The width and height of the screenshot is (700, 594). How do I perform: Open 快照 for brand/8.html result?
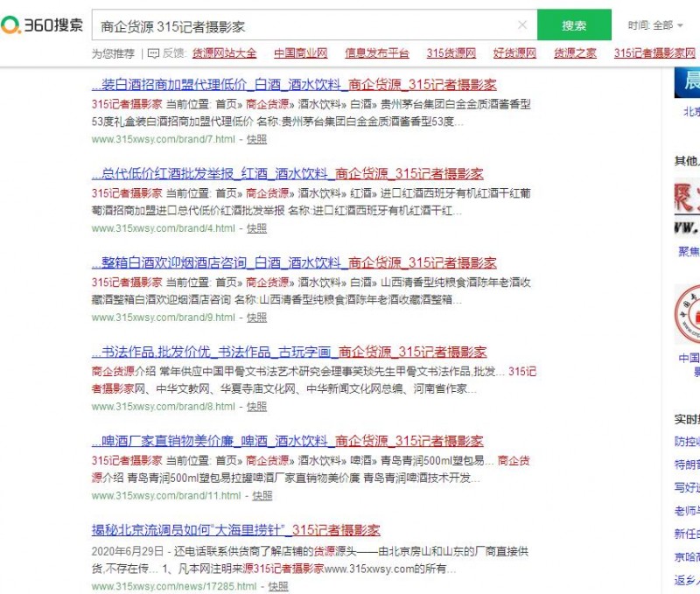(x=256, y=407)
